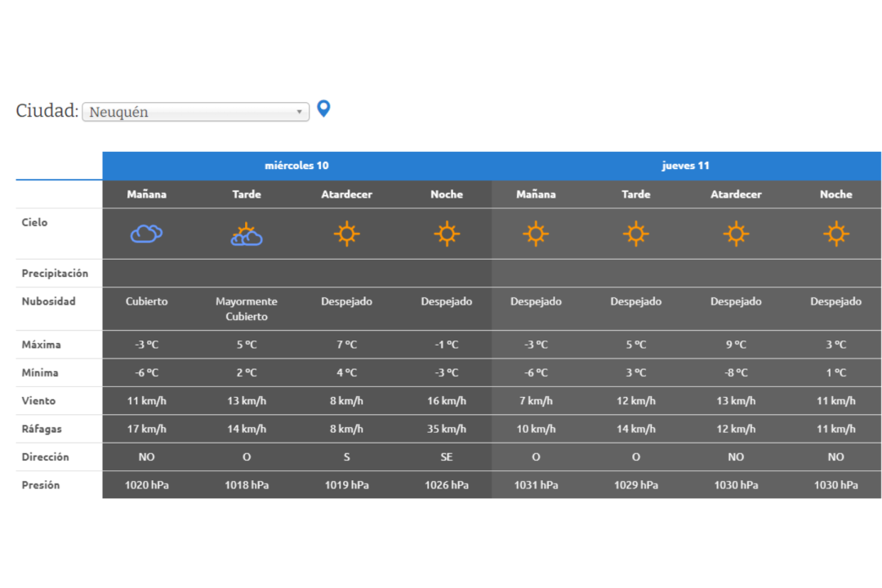Click the 10 km/h gusts cell

point(536,429)
